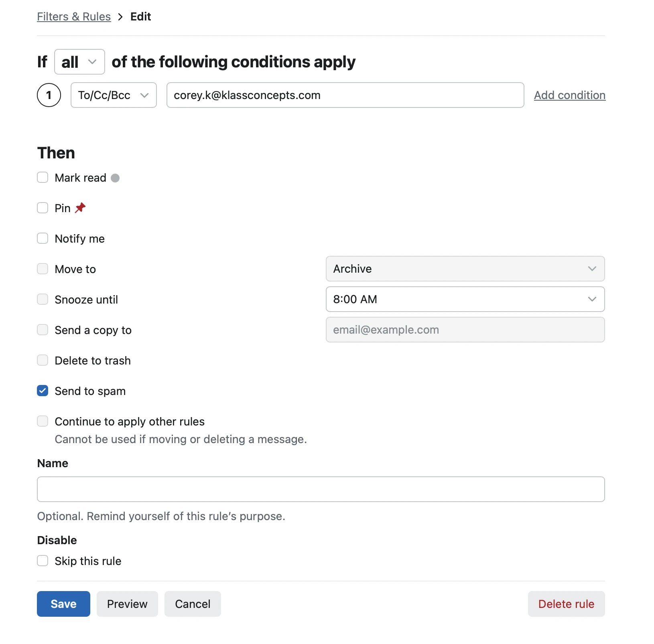Save the rule
654x644 pixels.
[x=63, y=604]
